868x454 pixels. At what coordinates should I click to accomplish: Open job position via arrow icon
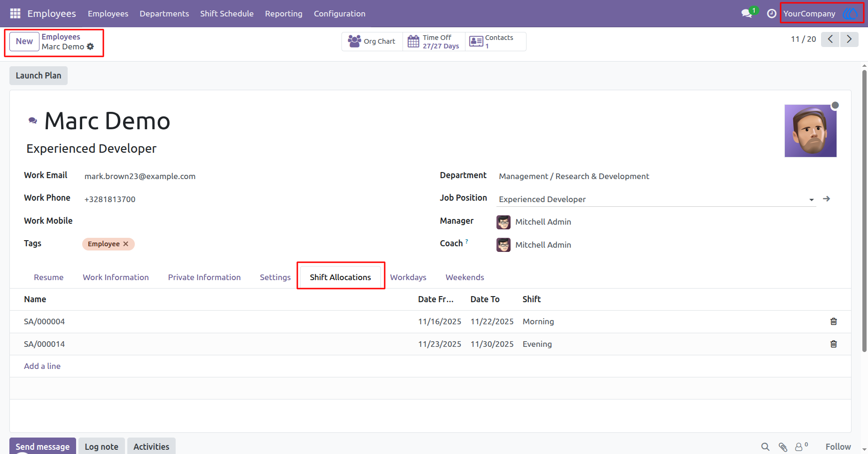827,199
